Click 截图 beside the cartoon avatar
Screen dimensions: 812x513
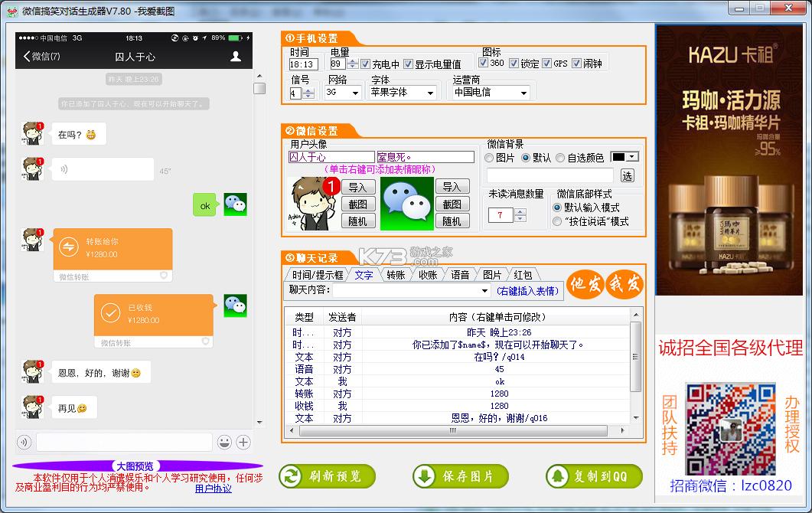[x=358, y=204]
